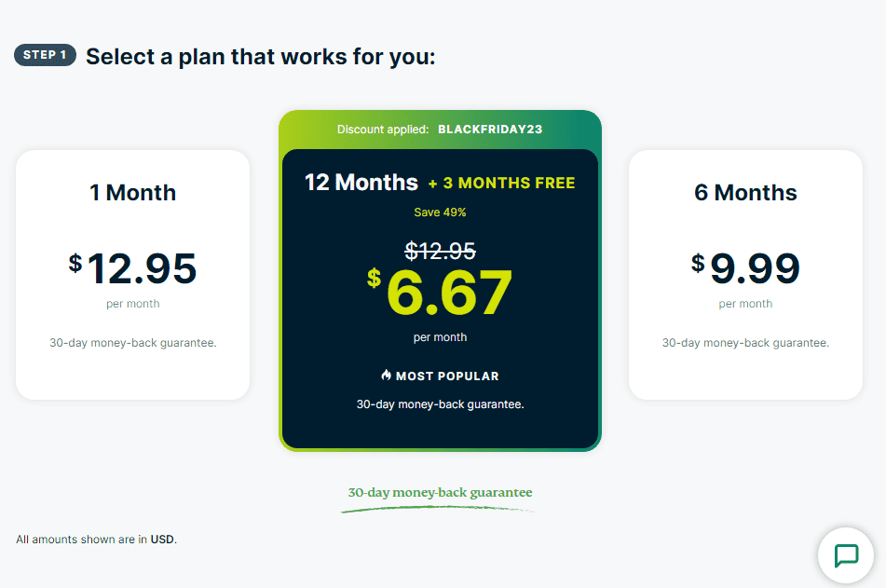Viewport: 886px width, 588px height.
Task: Click the BLACKFRIDAY23 discount code
Action: tap(490, 130)
